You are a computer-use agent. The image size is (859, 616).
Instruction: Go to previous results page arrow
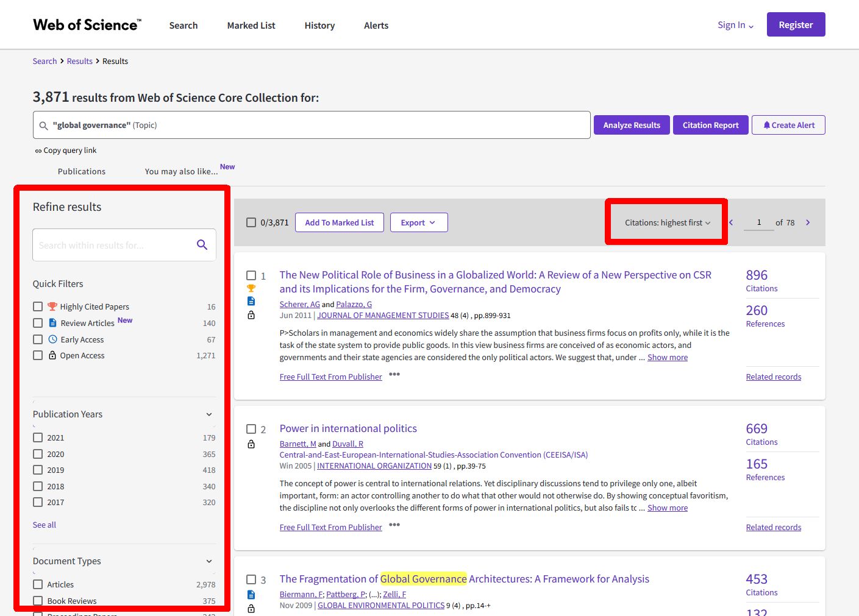point(731,222)
